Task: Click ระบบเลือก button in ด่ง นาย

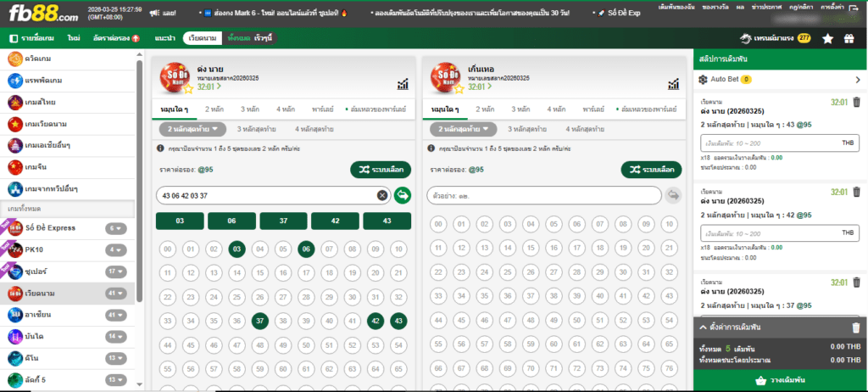Action: point(381,170)
